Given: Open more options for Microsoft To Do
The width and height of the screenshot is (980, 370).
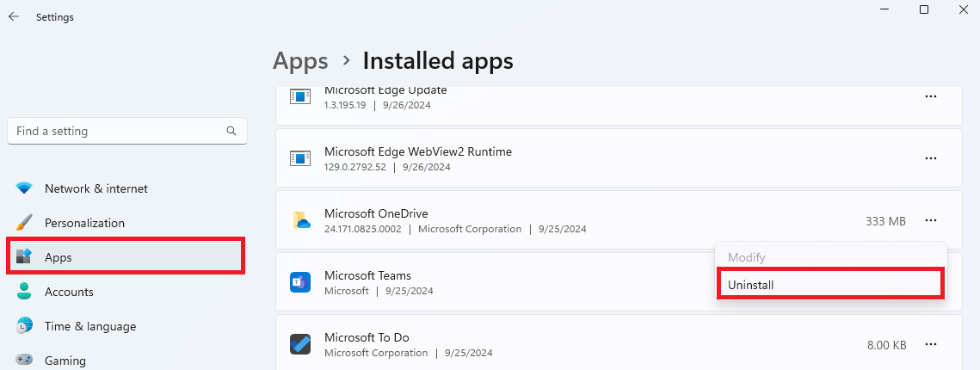Looking at the screenshot, I should tap(931, 343).
